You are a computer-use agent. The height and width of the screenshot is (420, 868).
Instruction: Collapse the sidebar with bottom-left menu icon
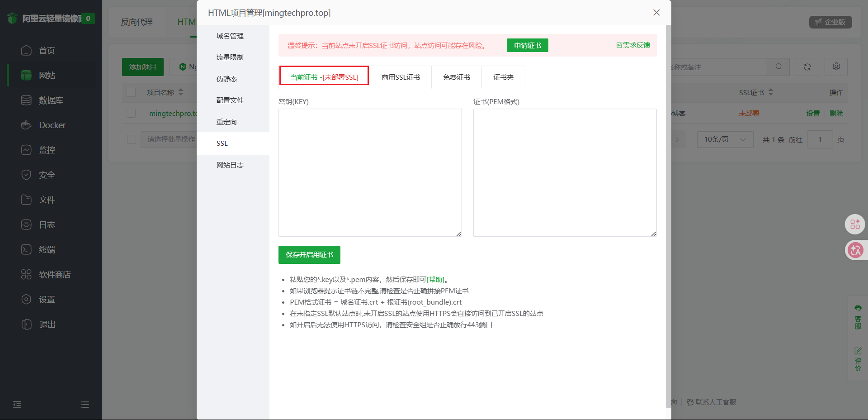click(17, 405)
